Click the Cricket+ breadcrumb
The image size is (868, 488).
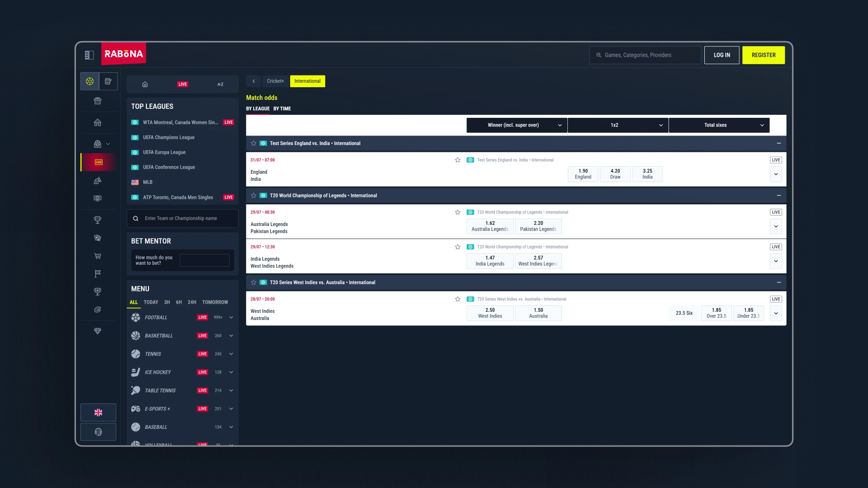[x=275, y=81]
